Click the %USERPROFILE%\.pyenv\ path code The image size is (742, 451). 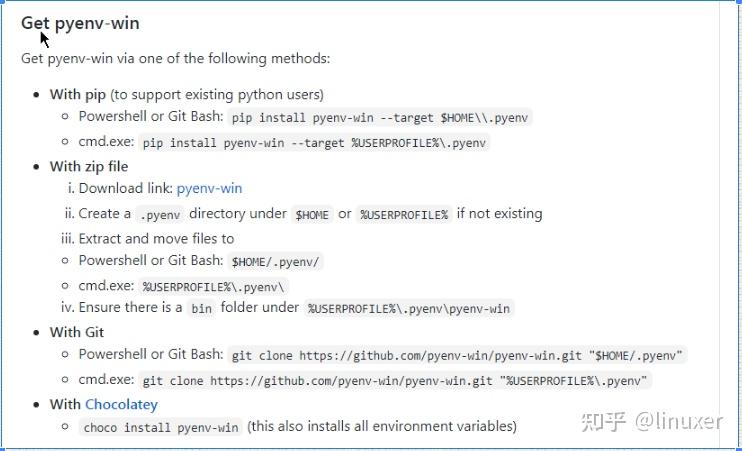pos(213,287)
